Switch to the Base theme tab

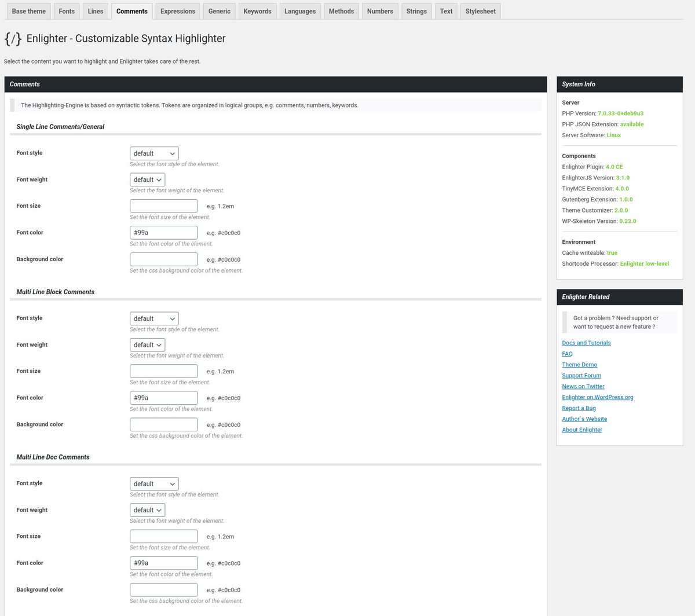point(28,11)
